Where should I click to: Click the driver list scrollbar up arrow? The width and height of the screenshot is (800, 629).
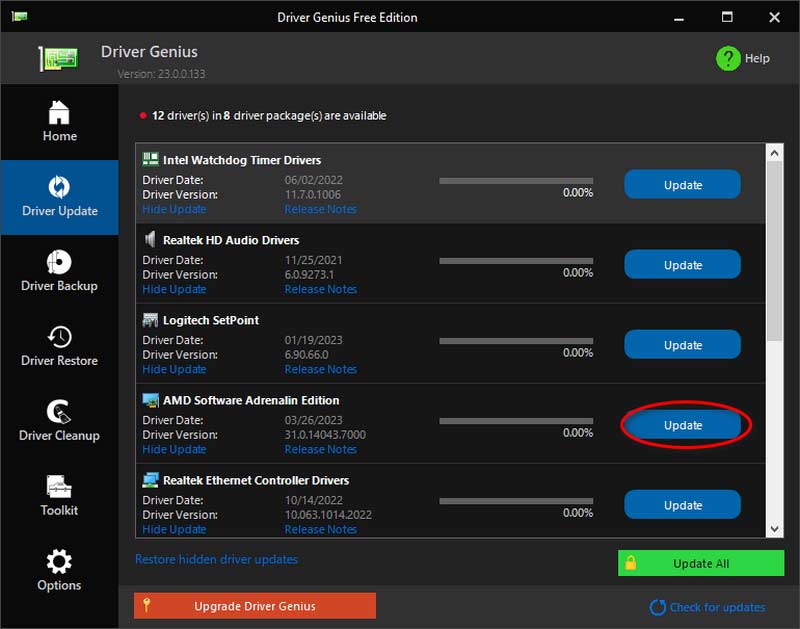click(774, 153)
